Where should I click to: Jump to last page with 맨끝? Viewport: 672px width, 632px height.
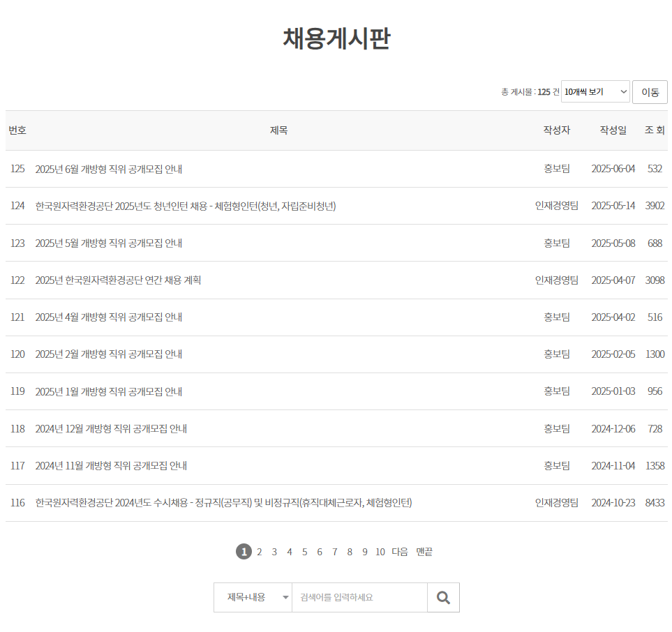point(424,552)
